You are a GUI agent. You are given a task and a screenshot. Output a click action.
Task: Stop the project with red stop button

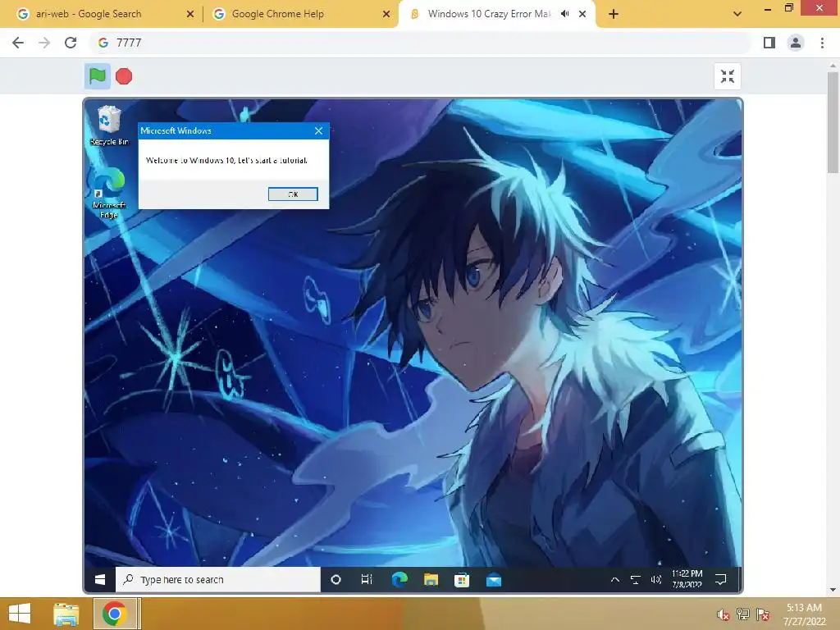click(124, 76)
